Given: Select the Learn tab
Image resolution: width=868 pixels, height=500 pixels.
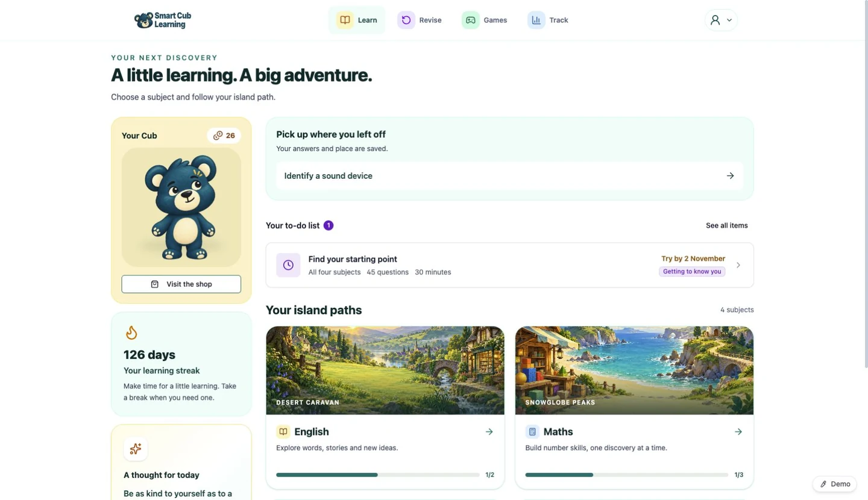Looking at the screenshot, I should point(357,20).
